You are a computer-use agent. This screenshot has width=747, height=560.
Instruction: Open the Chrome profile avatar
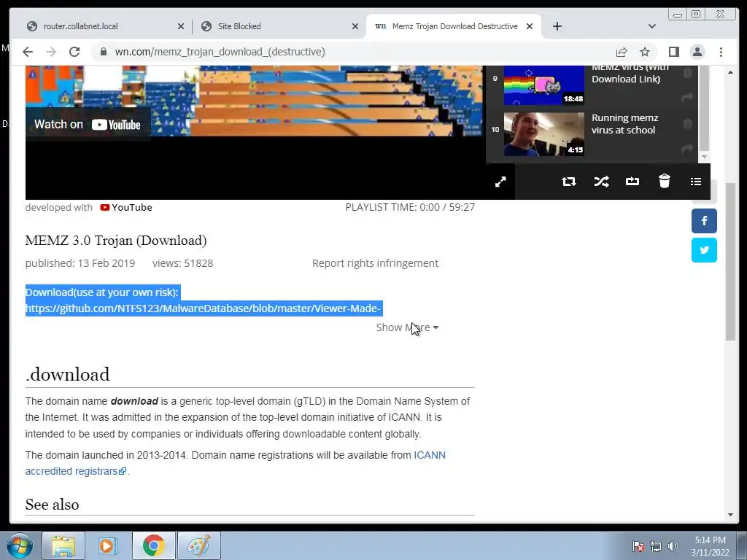point(697,52)
